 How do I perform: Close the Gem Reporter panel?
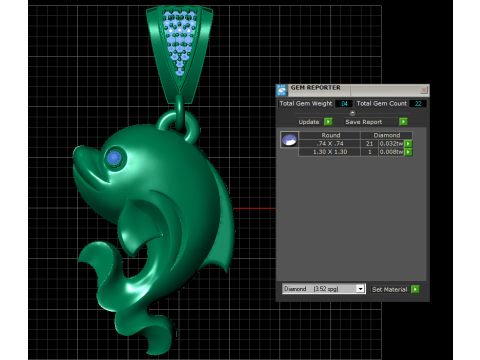click(424, 90)
